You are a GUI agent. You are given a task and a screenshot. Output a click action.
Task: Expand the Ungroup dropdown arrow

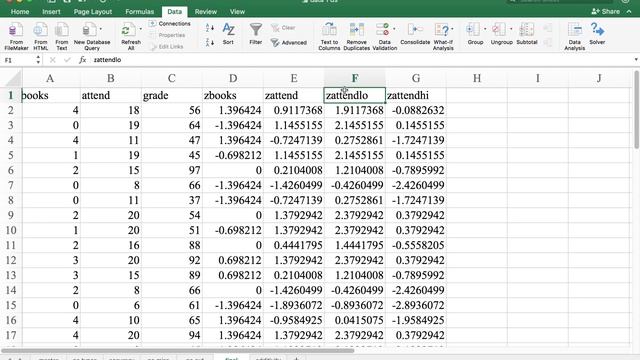coord(511,29)
